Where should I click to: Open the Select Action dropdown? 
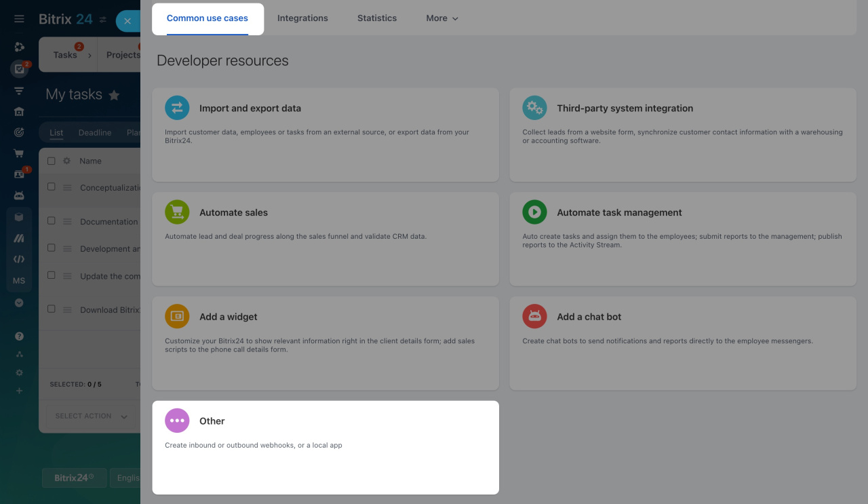point(91,416)
